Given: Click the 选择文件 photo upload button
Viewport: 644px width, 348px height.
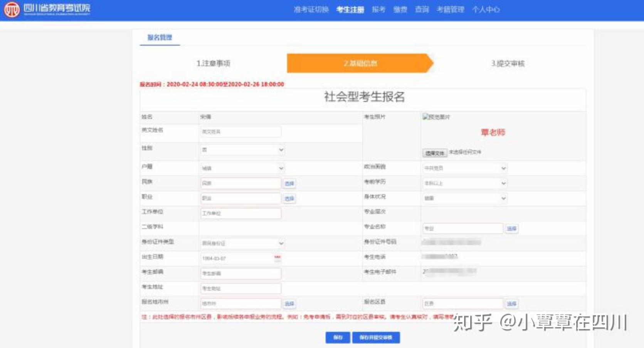Looking at the screenshot, I should tap(435, 153).
